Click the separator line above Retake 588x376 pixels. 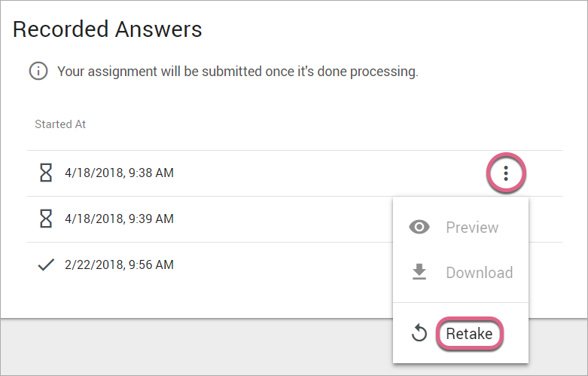[461, 303]
